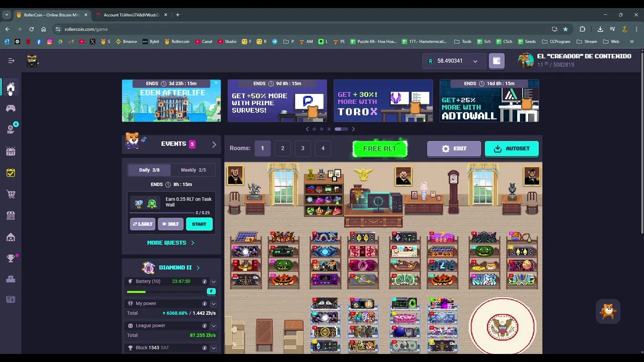This screenshot has height=362, width=644.
Task: Click the Battery charge progress bar
Action: point(167,292)
